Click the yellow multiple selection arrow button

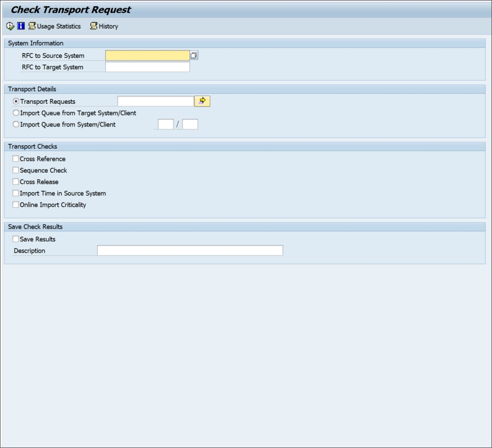point(202,101)
